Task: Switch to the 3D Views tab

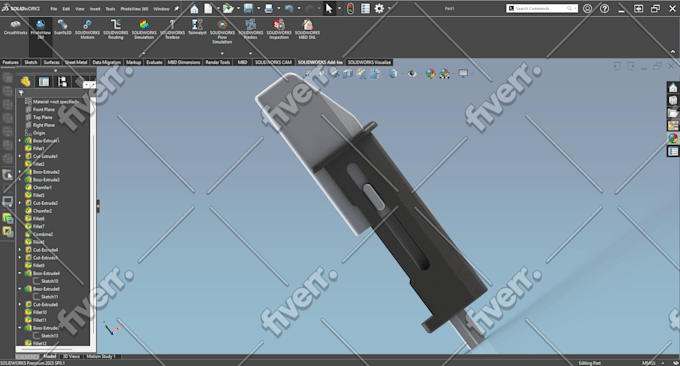Action: 71,356
